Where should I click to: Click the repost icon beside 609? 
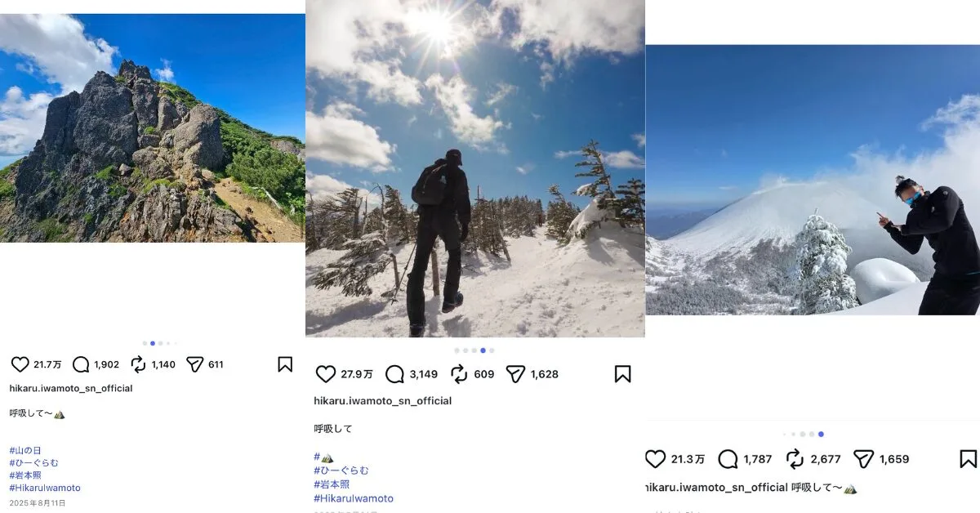(459, 374)
